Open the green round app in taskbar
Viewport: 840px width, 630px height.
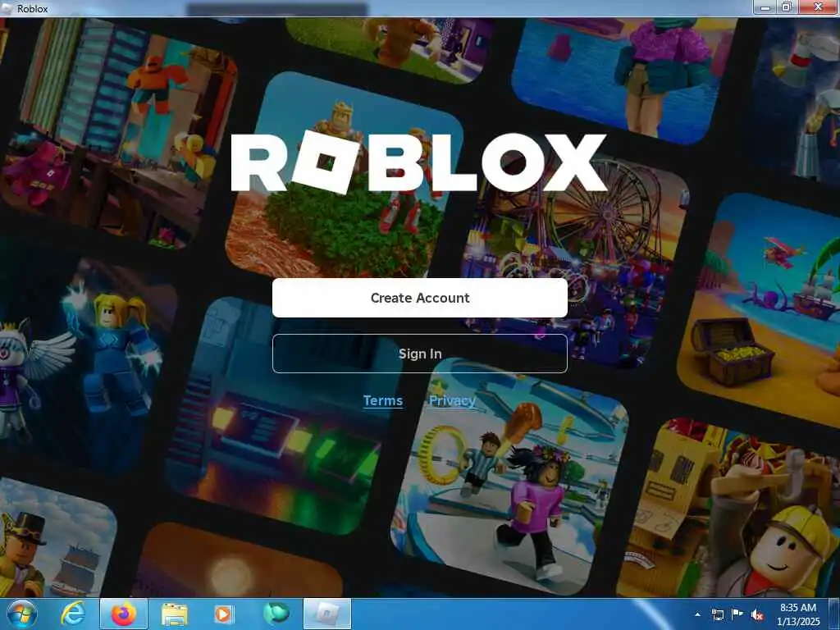coord(276,614)
